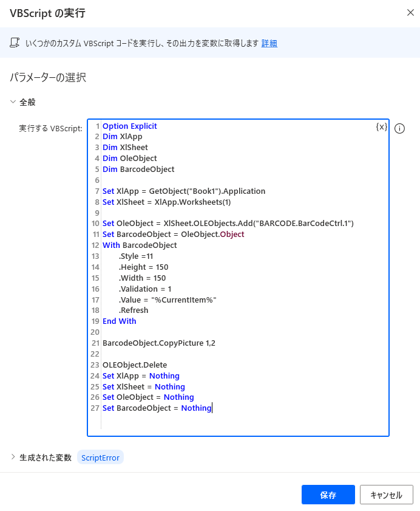This screenshot has width=420, height=511.
Task: Click the info icon beside script field
Action: (x=399, y=128)
